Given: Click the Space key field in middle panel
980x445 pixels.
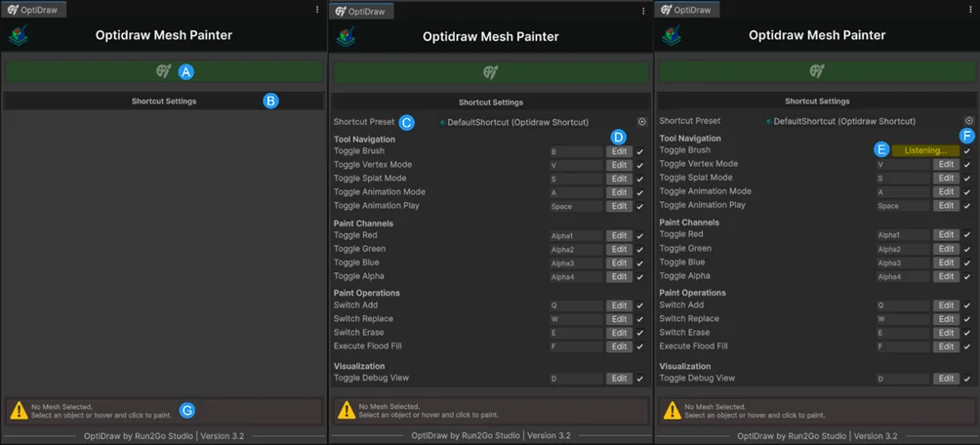Looking at the screenshot, I should [x=576, y=206].
